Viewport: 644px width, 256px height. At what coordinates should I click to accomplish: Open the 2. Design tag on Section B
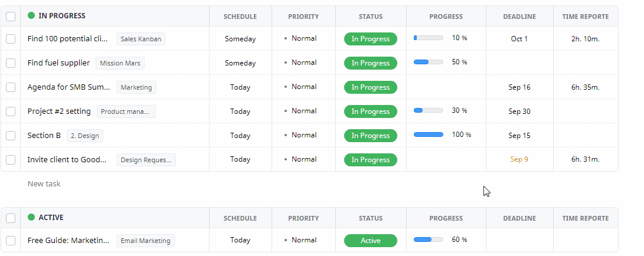pos(84,136)
